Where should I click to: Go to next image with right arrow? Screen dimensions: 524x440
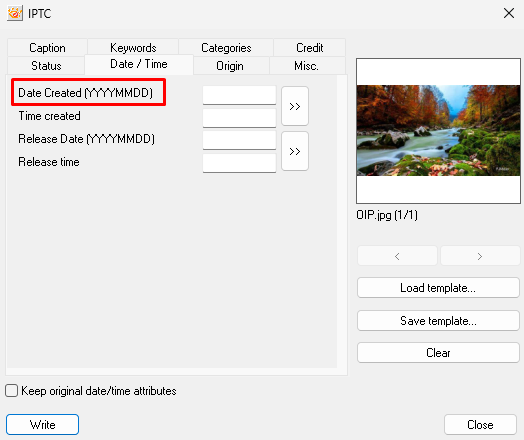coord(480,256)
